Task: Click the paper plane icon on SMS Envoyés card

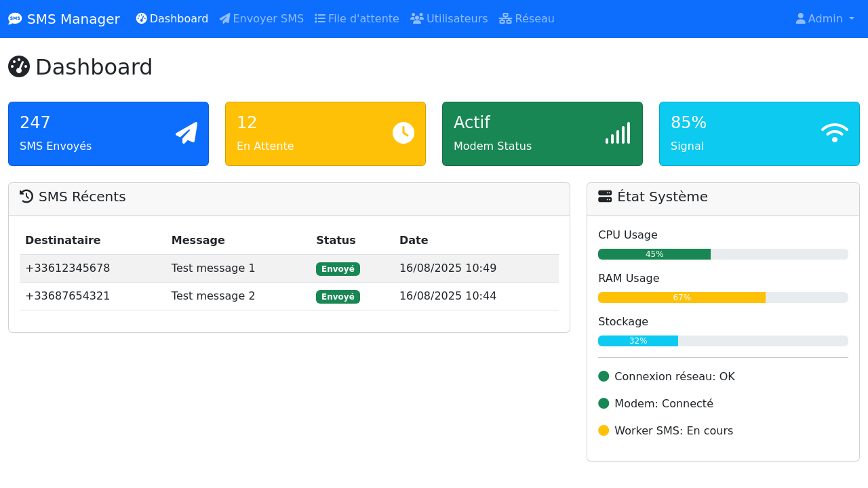Action: (x=186, y=133)
